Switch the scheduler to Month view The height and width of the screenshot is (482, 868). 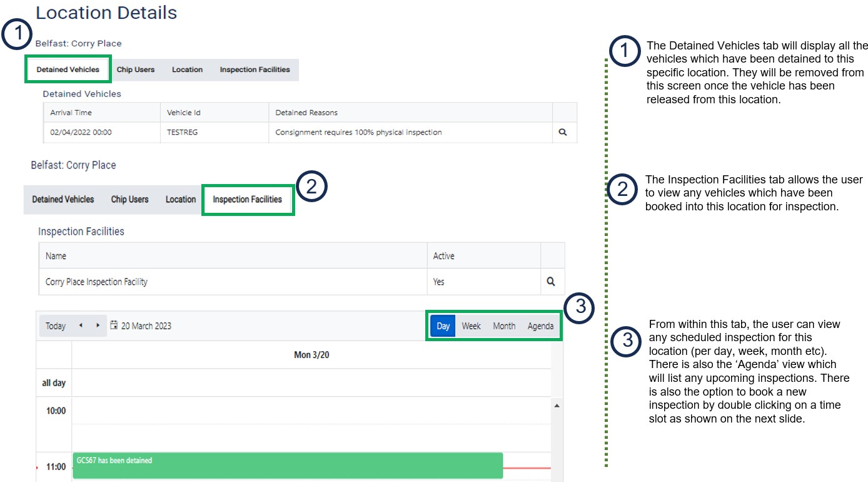[x=504, y=326]
